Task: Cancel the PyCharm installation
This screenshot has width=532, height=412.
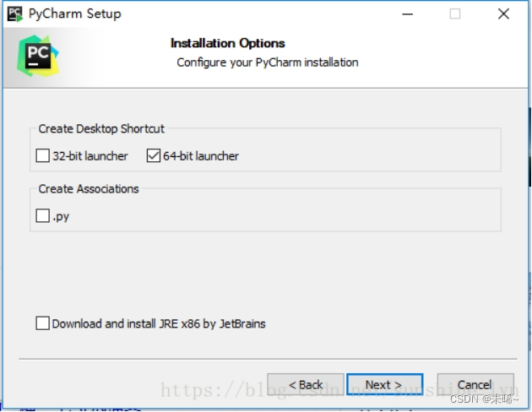Action: click(x=475, y=384)
